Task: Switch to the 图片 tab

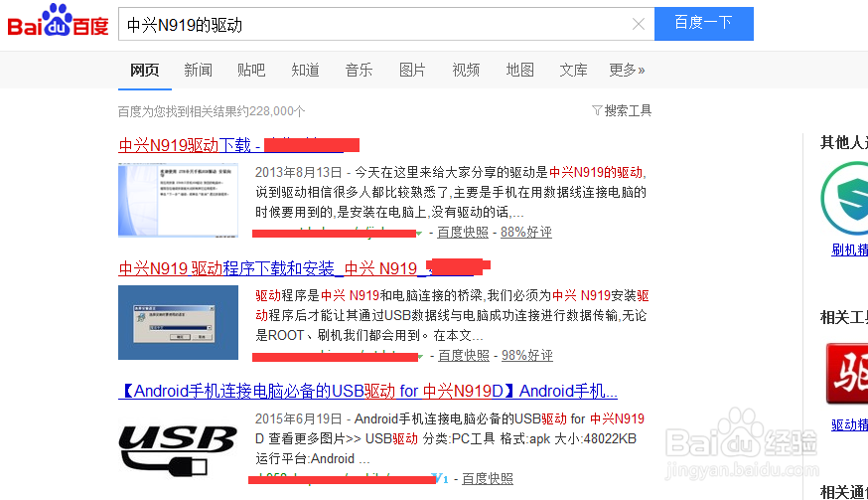Action: click(x=412, y=70)
